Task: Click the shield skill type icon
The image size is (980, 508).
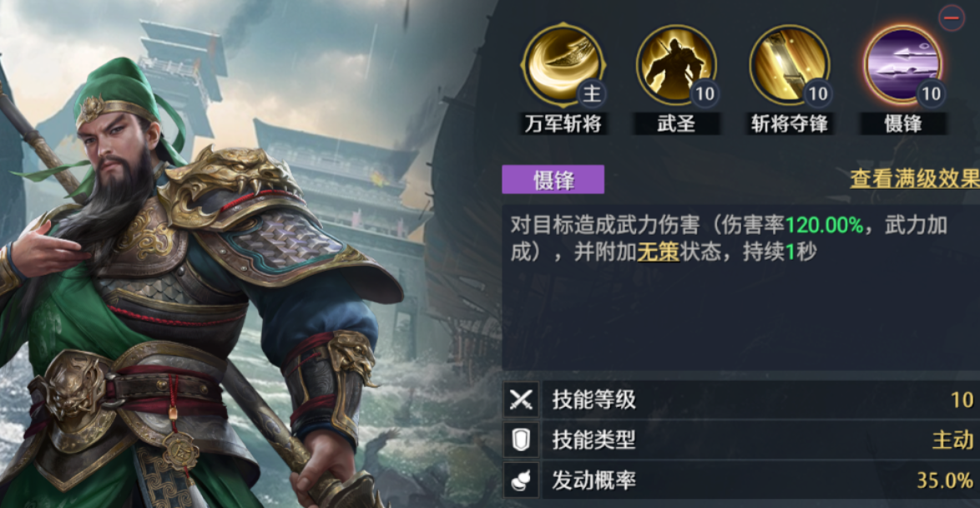Action: tap(521, 439)
